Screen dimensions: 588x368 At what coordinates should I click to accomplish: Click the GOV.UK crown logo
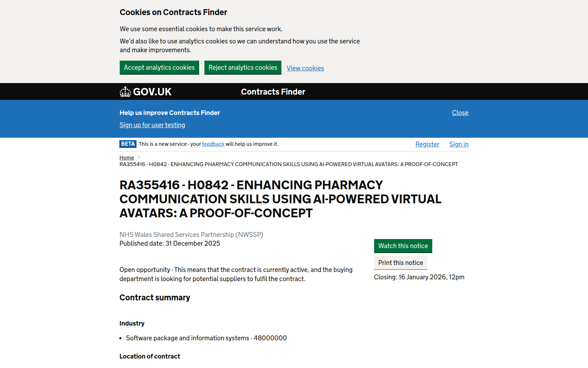pyautogui.click(x=125, y=92)
